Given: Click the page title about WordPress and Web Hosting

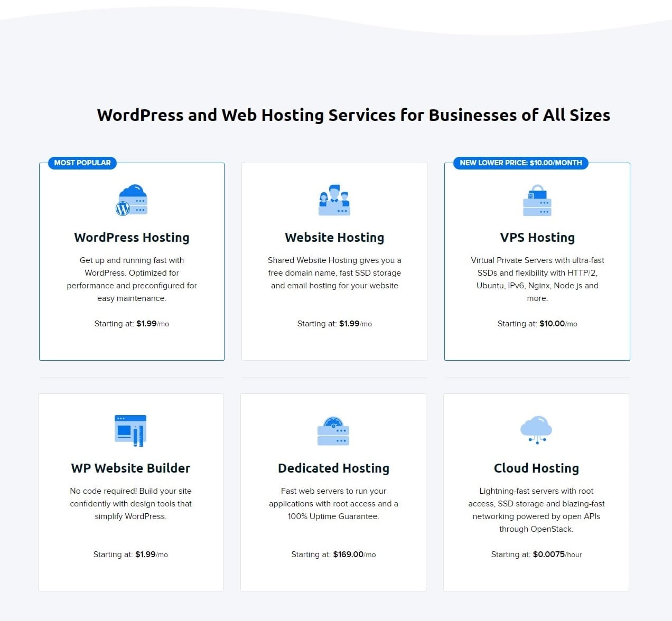Looking at the screenshot, I should click(x=353, y=115).
